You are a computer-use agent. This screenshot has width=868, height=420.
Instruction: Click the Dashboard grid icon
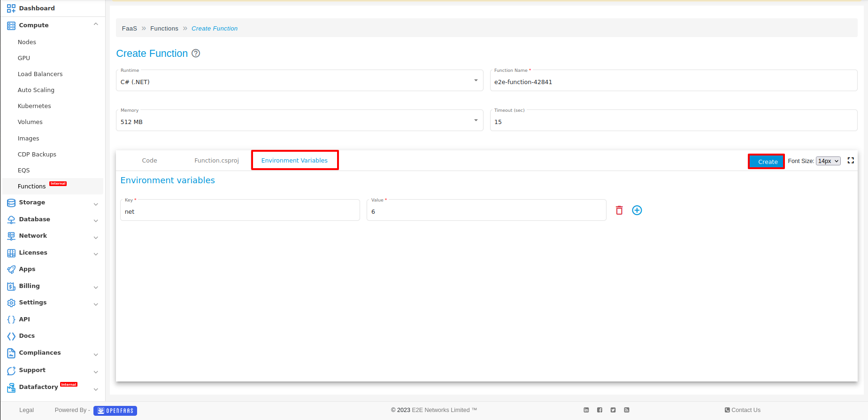click(11, 8)
